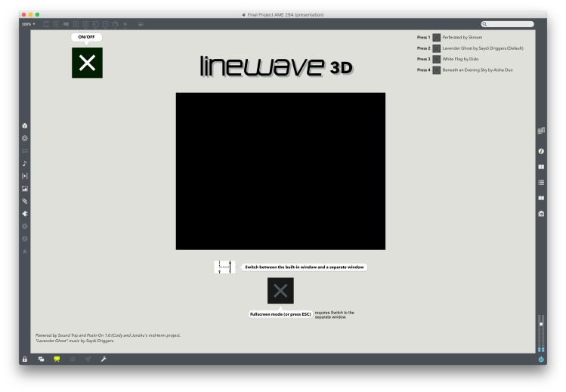Image resolution: width=566 pixels, height=392 pixels.
Task: Add a comment box from the toolbar
Action: tap(66, 24)
